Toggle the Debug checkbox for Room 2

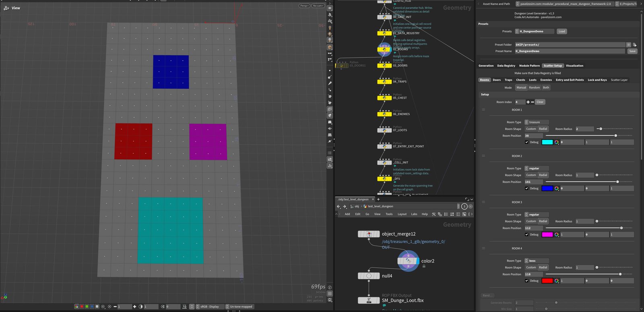[x=526, y=189]
